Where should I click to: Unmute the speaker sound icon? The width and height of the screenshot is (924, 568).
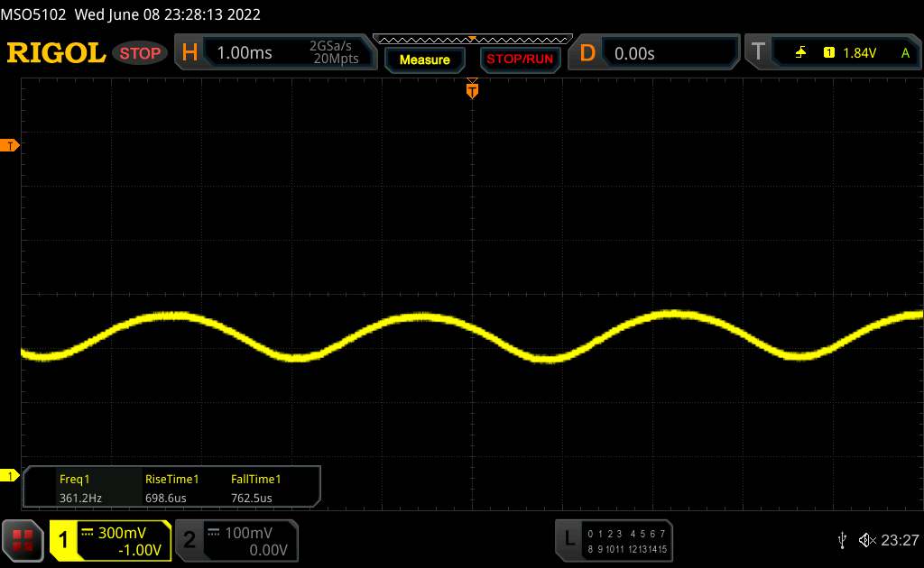pyautogui.click(x=865, y=539)
